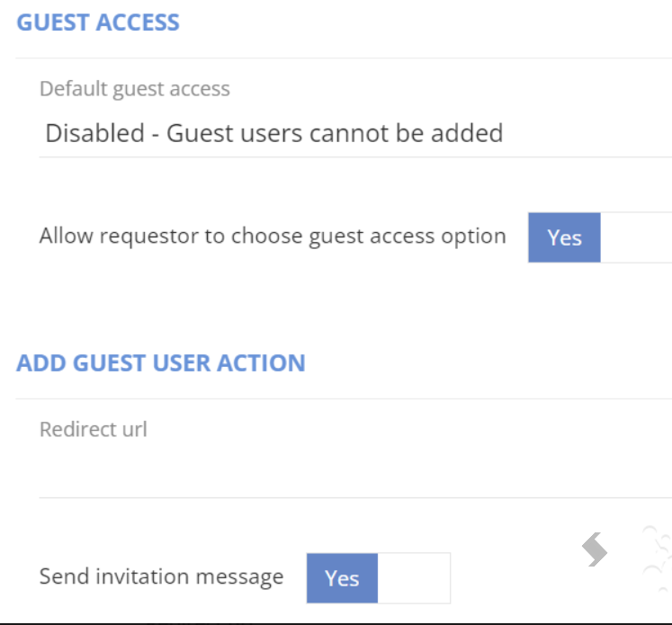Click underline beneath guest access dropdown value

355,157
